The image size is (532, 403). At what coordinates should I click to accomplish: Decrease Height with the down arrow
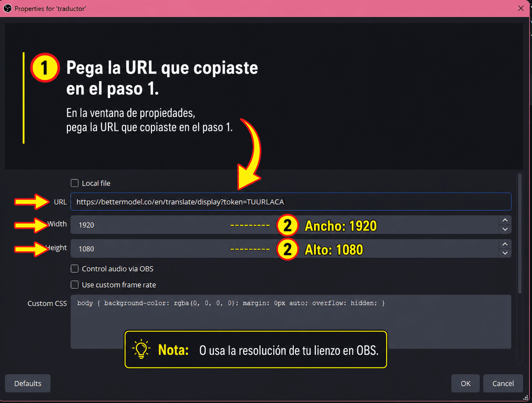click(505, 253)
